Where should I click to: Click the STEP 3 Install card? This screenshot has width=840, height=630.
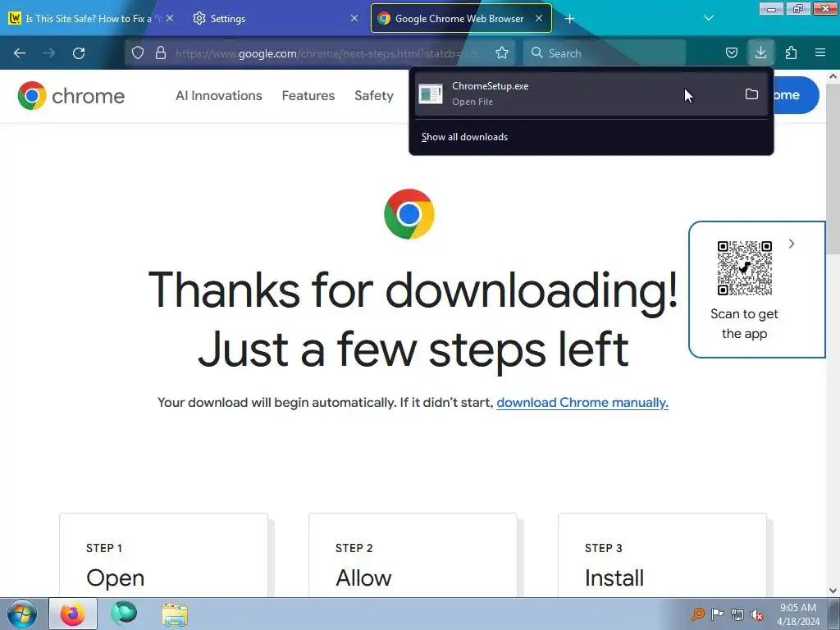coord(662,555)
